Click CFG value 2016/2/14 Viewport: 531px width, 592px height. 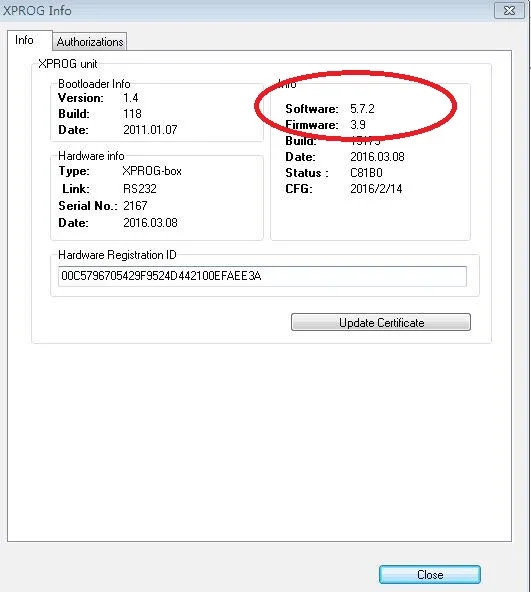pyautogui.click(x=376, y=188)
